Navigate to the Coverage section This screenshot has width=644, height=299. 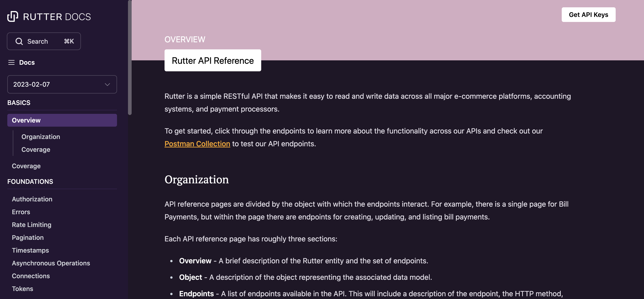[x=26, y=166]
